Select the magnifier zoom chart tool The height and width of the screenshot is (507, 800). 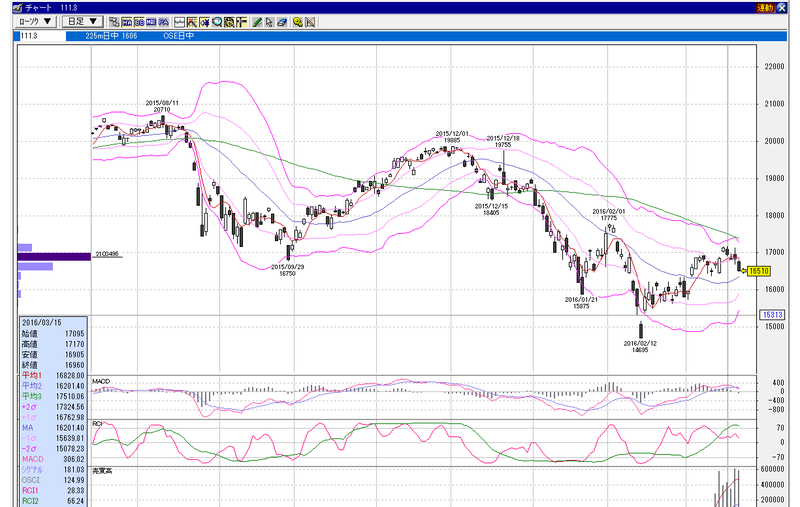[x=217, y=22]
